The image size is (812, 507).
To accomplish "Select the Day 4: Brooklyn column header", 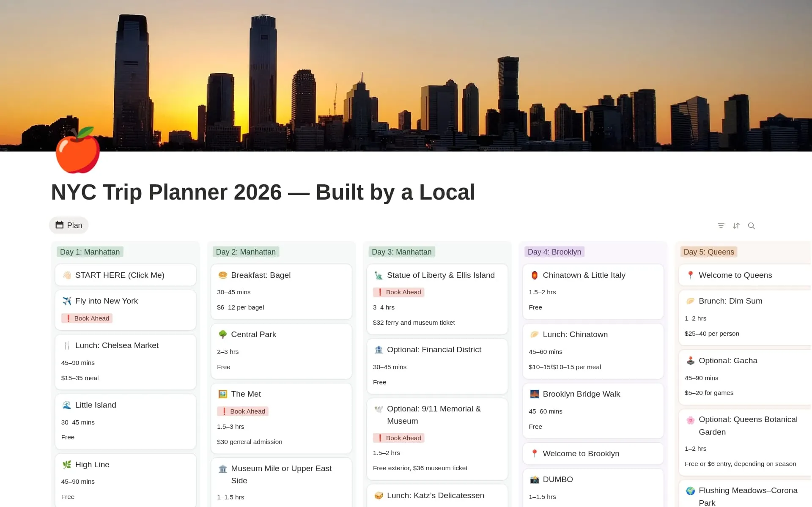I will [554, 252].
